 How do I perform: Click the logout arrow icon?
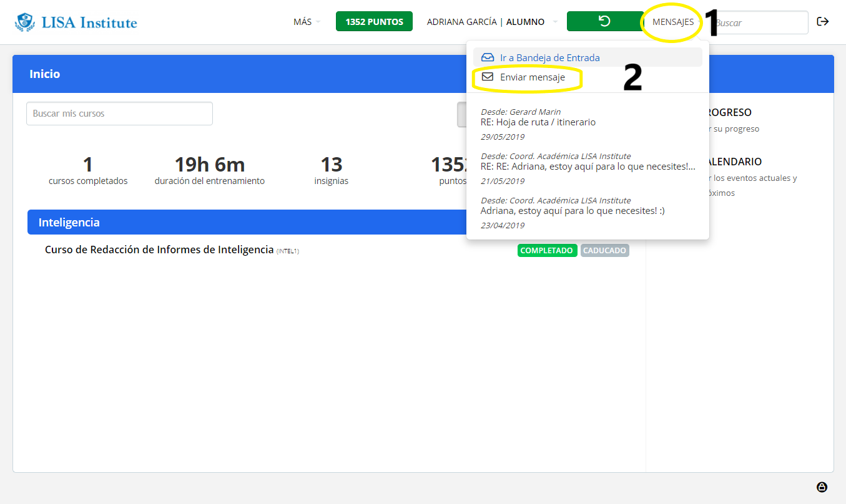[823, 22]
